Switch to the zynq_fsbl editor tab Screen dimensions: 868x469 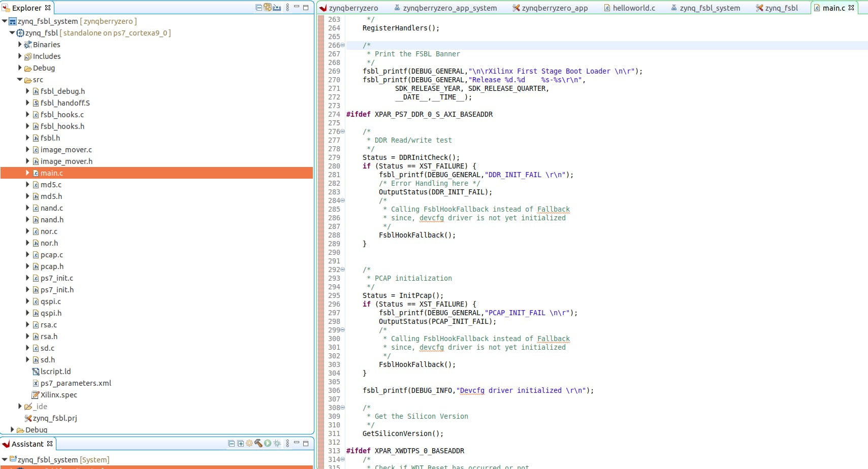click(777, 8)
